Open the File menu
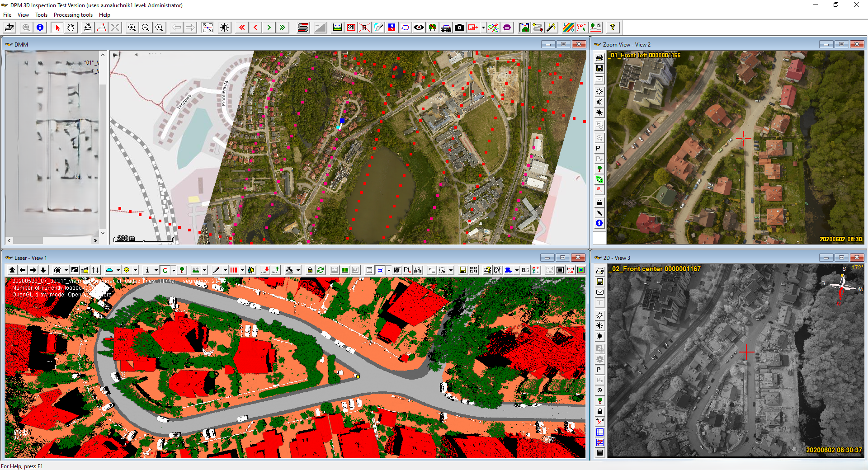 [7, 15]
